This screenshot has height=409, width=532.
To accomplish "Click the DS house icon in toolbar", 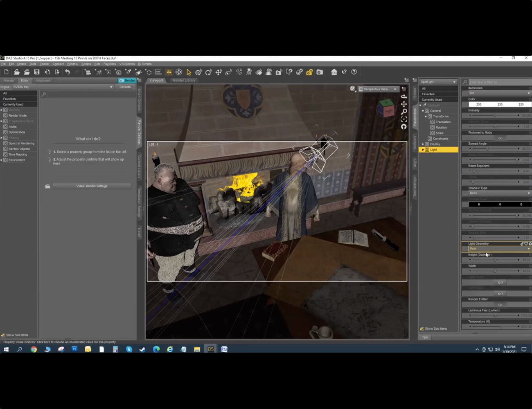I will (x=334, y=72).
